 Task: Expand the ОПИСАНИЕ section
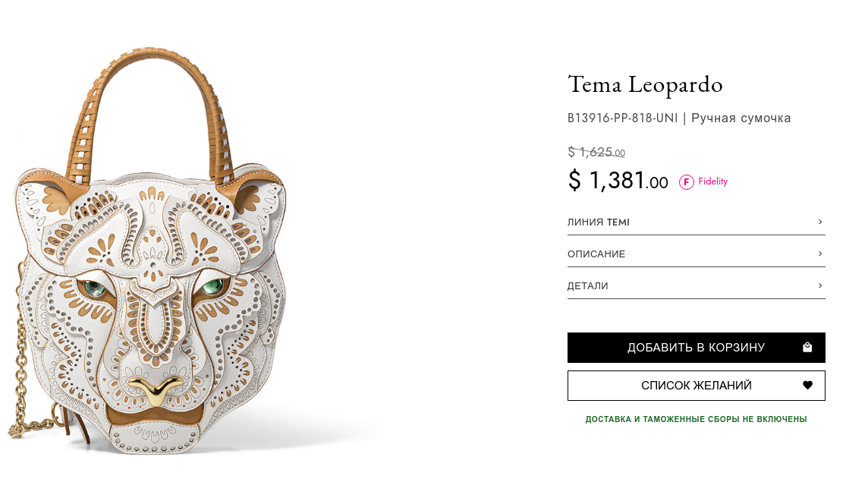click(596, 254)
